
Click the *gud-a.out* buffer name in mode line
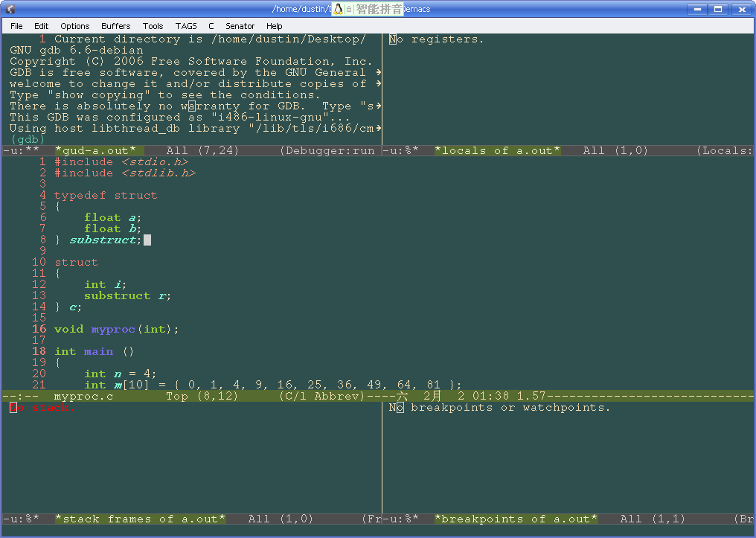(x=95, y=151)
